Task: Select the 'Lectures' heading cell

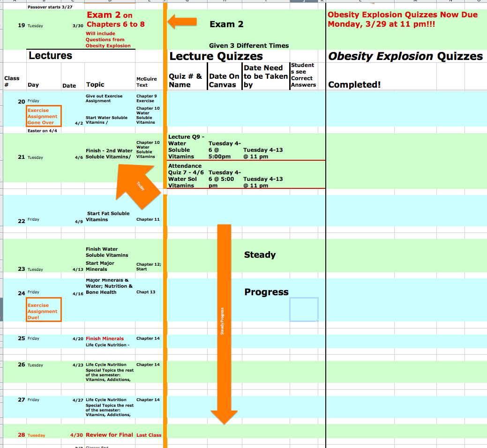Action: coord(51,56)
